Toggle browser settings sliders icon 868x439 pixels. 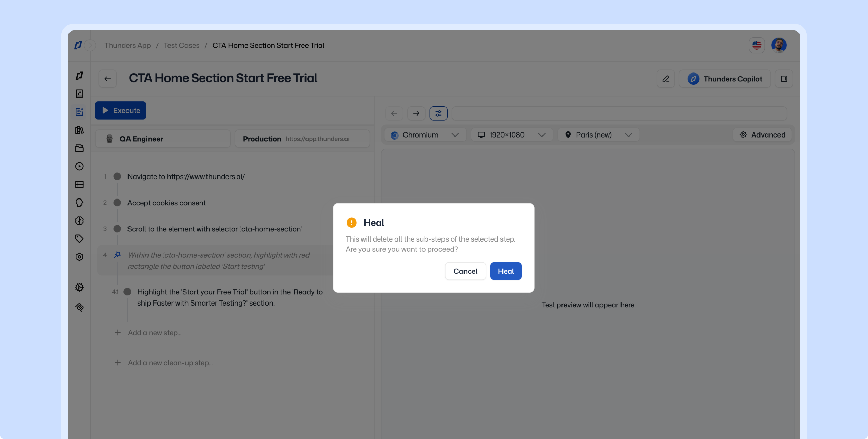click(x=438, y=113)
